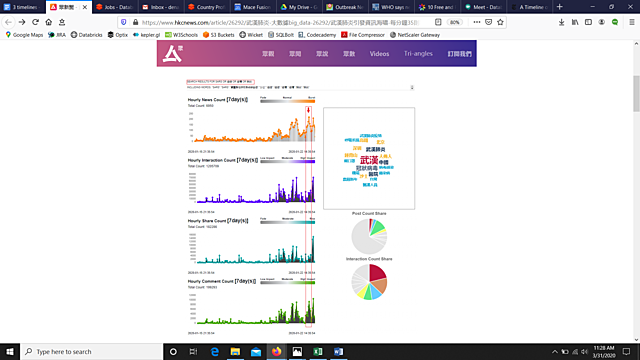Switch to the Jobs - Databricks tab
The width and height of the screenshot is (640, 360).
pyautogui.click(x=115, y=7)
